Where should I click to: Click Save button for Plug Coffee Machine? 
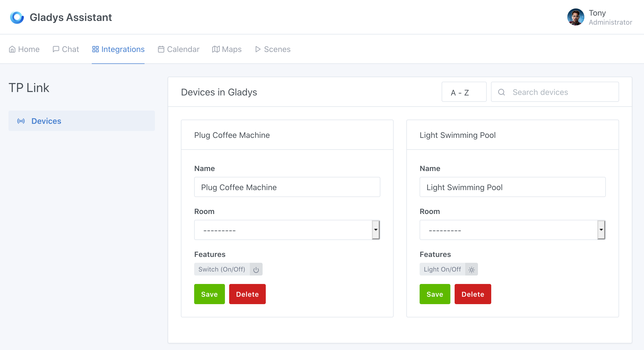pos(209,294)
